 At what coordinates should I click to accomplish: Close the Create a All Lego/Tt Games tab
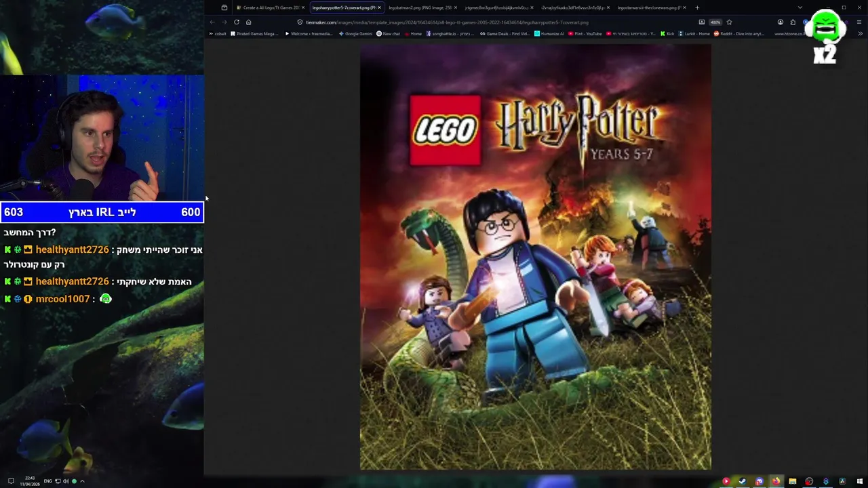pos(303,7)
